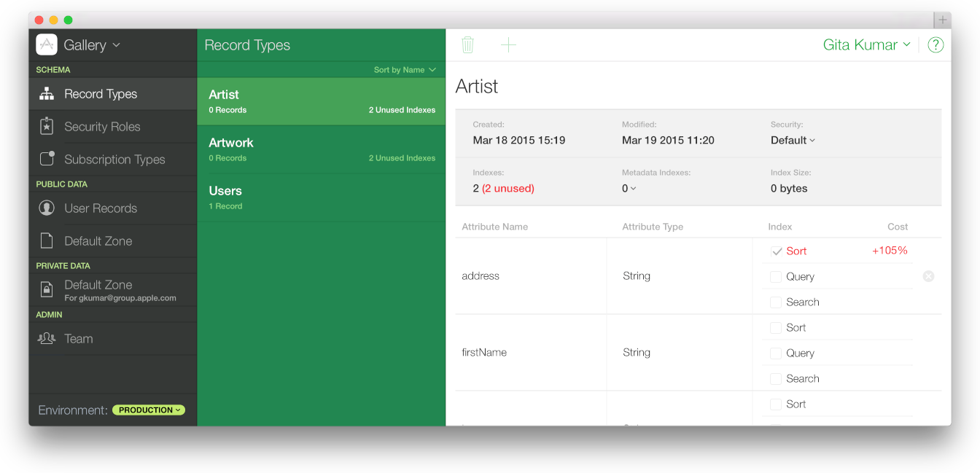
Task: Select the User Records icon
Action: (46, 208)
